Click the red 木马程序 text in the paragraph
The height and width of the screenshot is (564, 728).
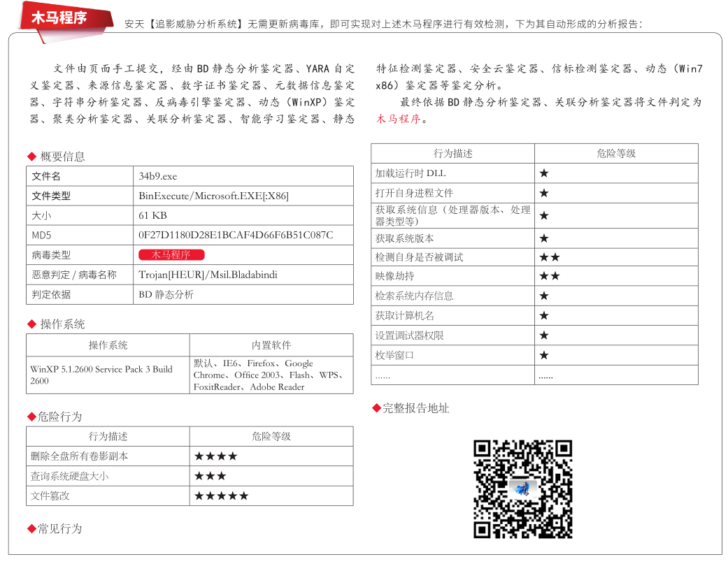click(x=399, y=119)
